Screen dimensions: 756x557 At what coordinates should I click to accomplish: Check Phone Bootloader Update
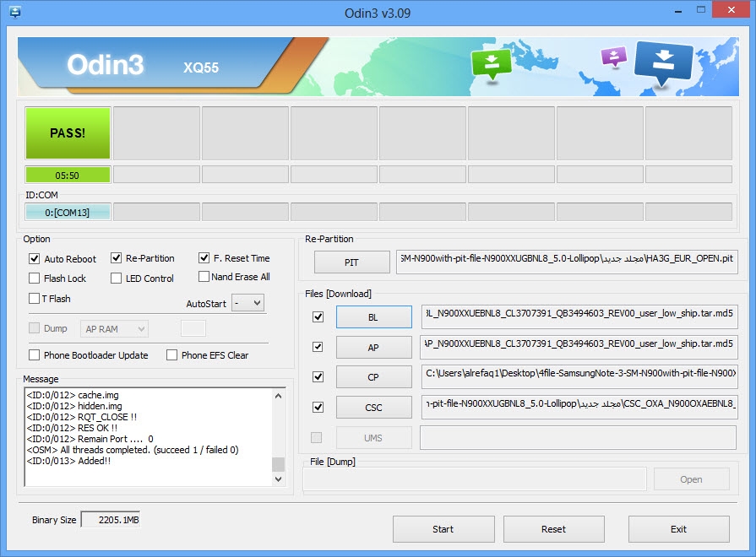tap(35, 355)
